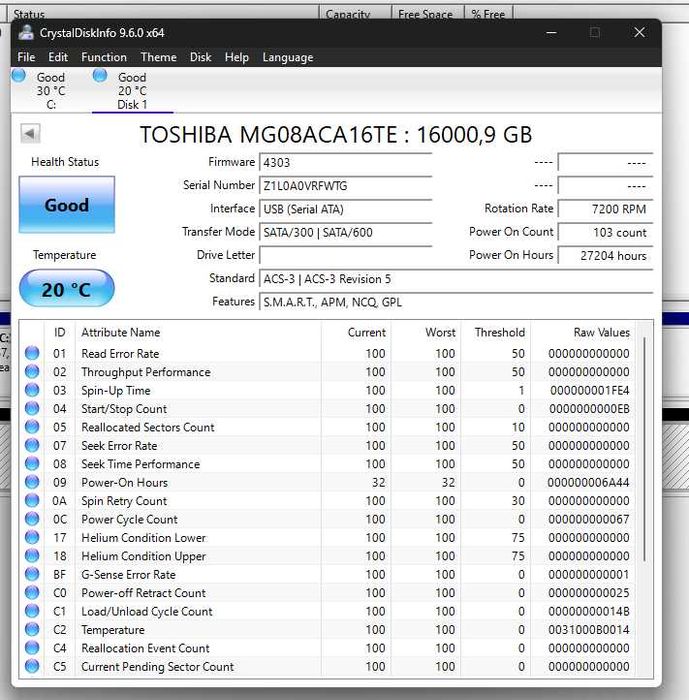Click the Features field

click(456, 302)
